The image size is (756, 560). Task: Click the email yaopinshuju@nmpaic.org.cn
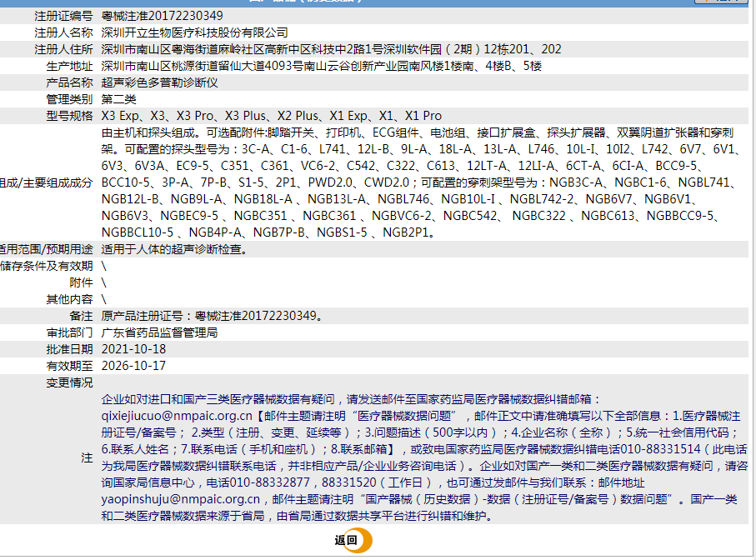181,499
